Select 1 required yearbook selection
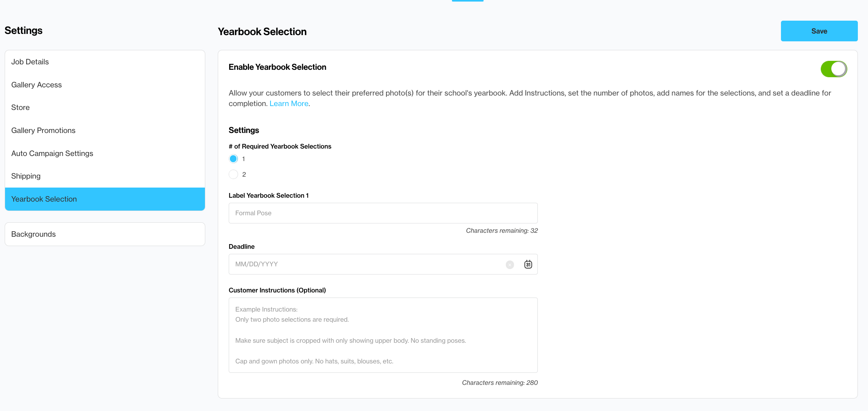 (x=233, y=159)
